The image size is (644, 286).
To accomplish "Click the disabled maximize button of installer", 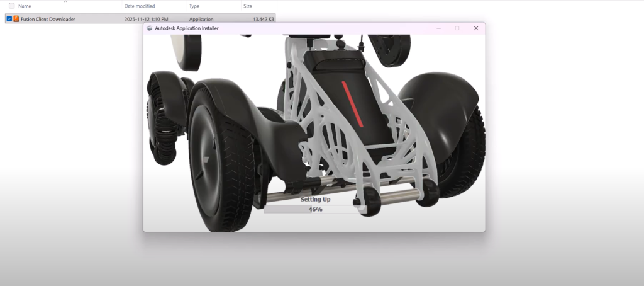I will (457, 28).
